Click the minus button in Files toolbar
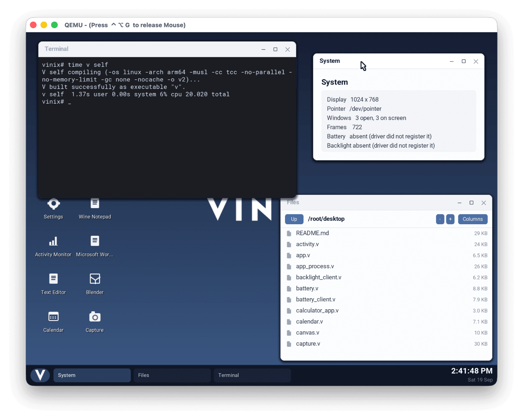523x420 pixels. [440, 219]
